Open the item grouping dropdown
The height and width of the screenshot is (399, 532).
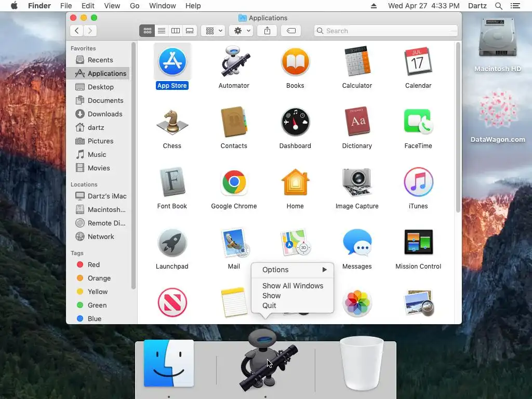tap(213, 31)
